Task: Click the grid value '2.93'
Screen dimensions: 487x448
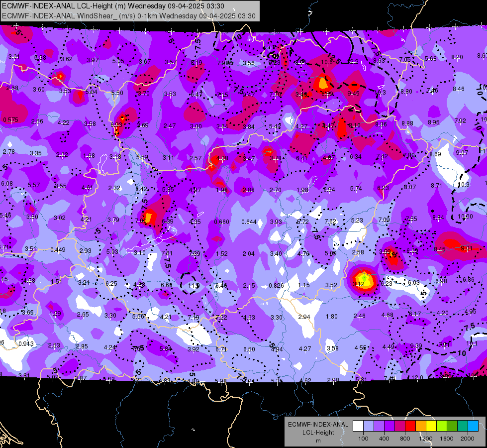Action: [x=86, y=250]
